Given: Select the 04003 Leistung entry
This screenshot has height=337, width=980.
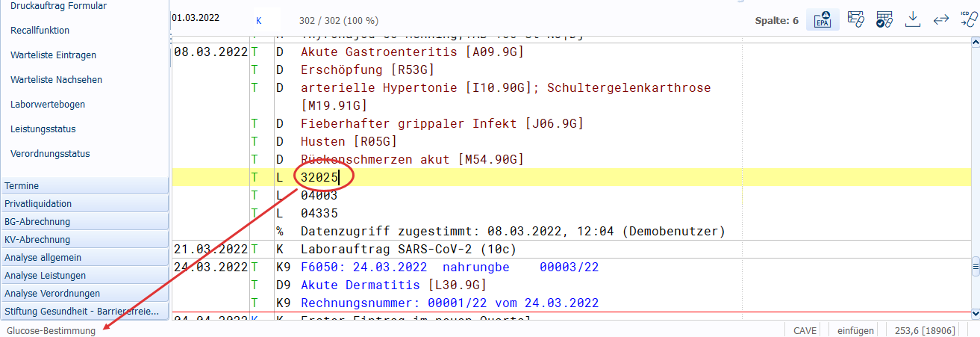Looking at the screenshot, I should (x=319, y=196).
